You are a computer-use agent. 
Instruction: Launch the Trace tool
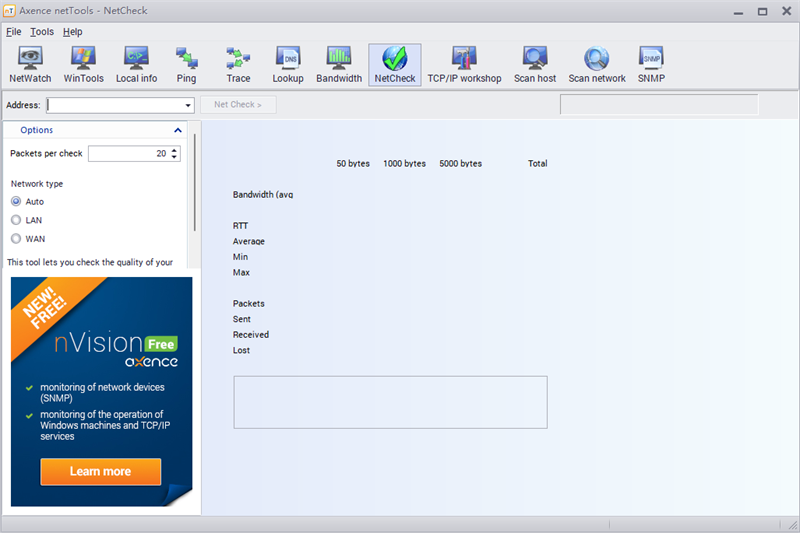(238, 65)
